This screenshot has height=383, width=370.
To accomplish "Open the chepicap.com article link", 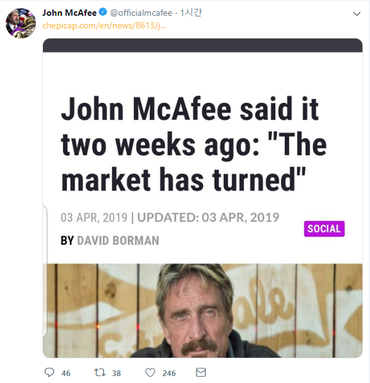I will [104, 26].
